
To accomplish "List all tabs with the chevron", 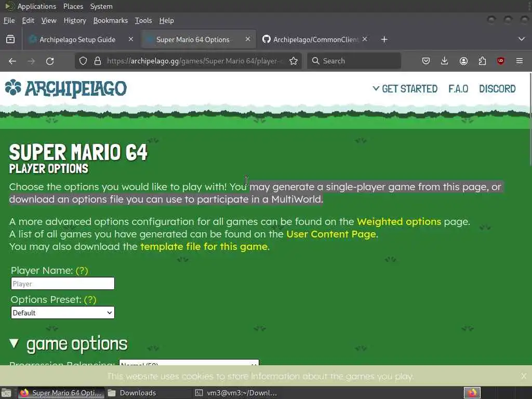I will click(x=522, y=39).
